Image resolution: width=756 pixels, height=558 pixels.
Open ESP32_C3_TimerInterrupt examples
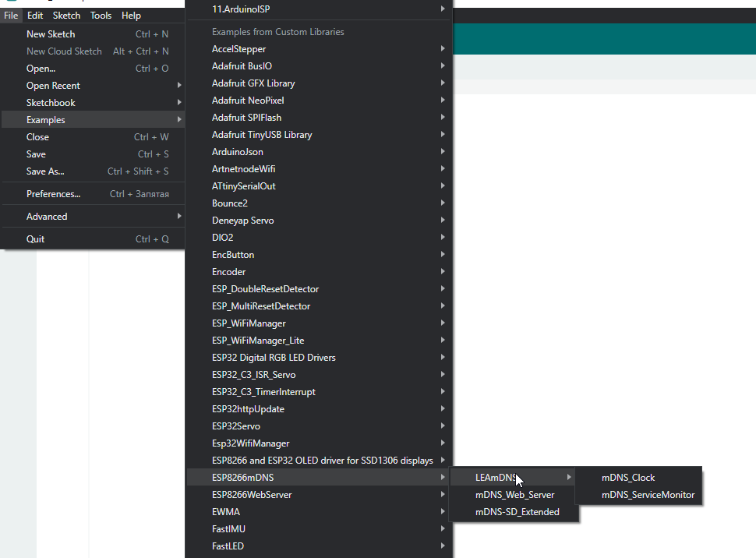tap(319, 392)
